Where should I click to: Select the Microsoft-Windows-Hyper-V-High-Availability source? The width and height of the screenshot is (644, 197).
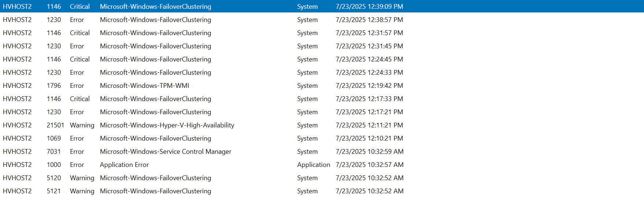pos(167,125)
